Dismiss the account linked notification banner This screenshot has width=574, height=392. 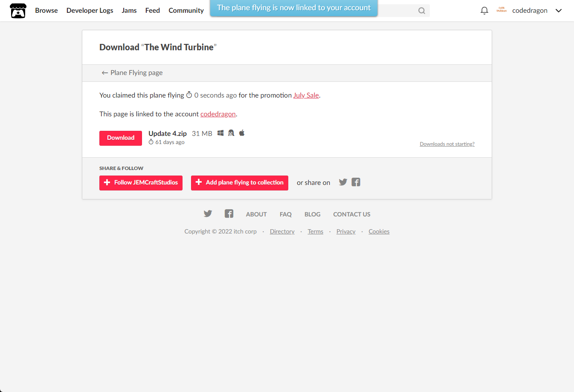294,8
